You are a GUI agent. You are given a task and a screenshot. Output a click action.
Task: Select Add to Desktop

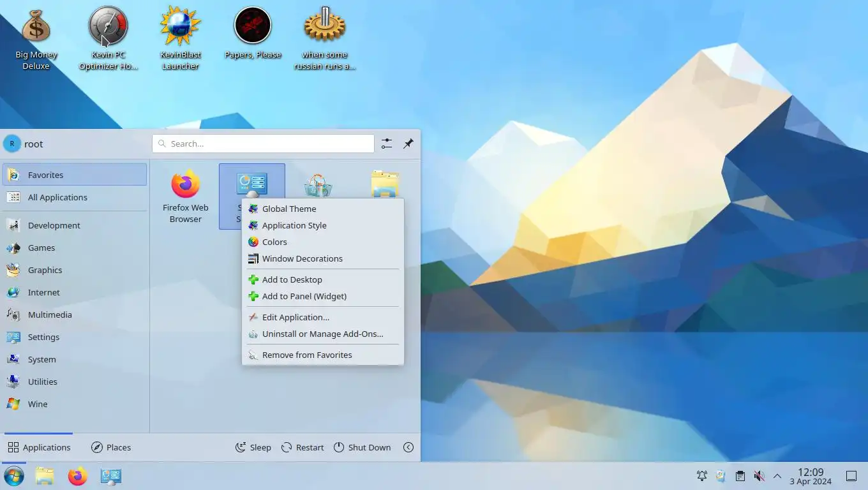[322, 279]
